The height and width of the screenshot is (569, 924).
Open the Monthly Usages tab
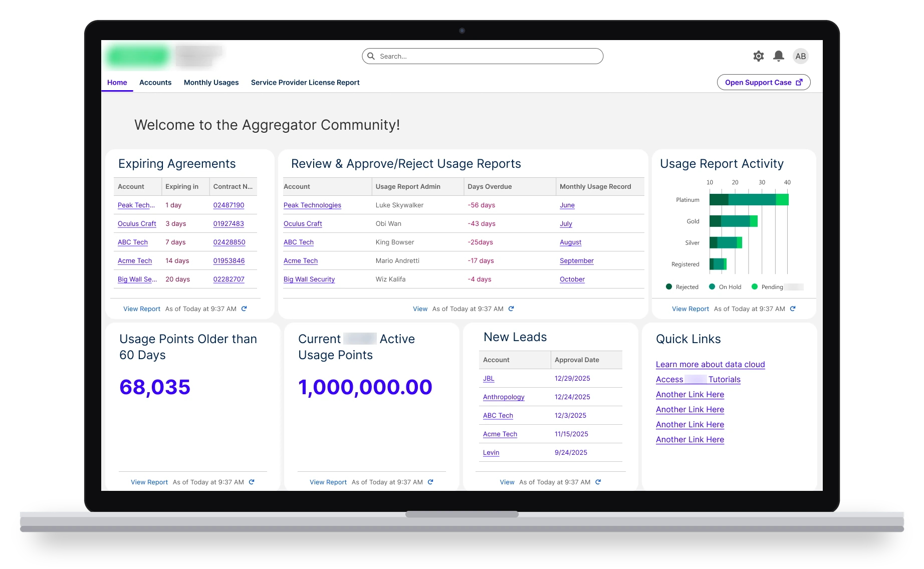211,82
